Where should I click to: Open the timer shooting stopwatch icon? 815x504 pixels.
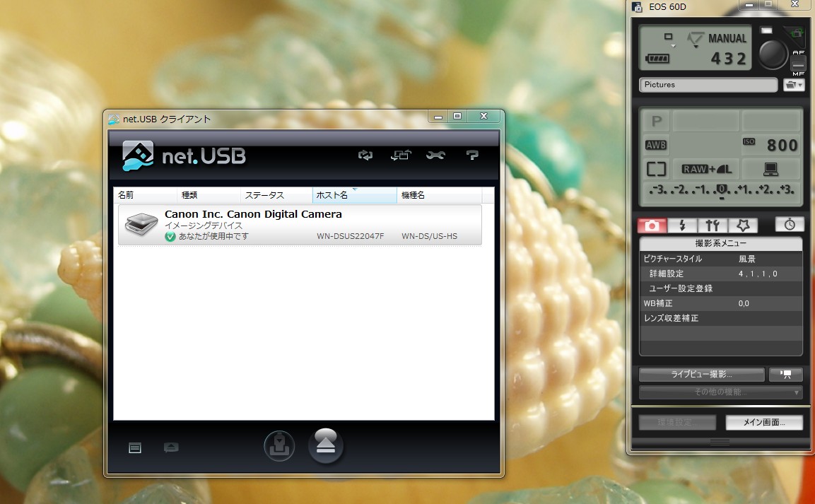790,225
